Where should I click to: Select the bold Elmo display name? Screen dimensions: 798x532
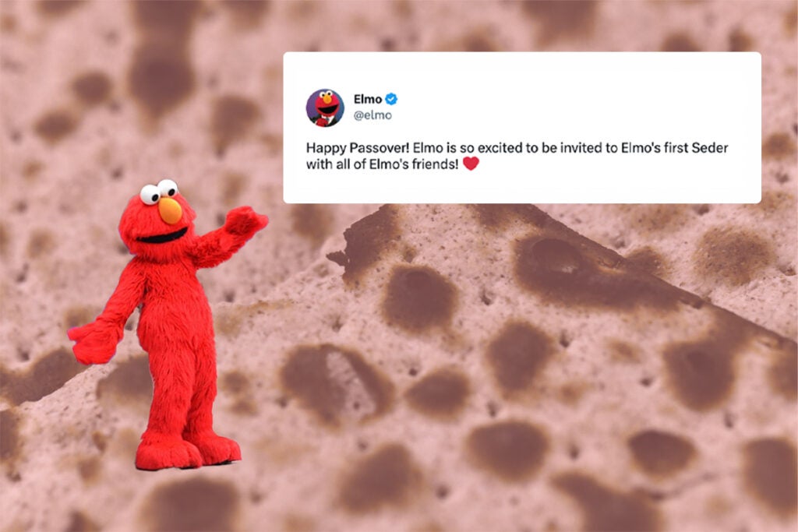[x=368, y=99]
